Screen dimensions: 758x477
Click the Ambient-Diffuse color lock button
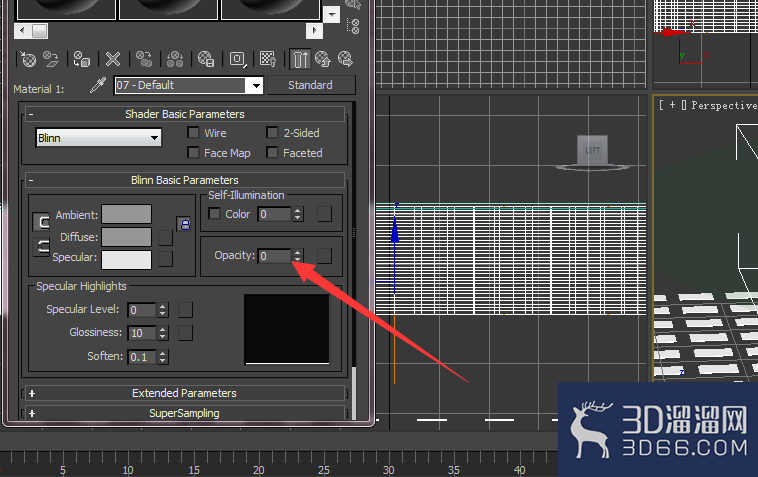click(42, 222)
